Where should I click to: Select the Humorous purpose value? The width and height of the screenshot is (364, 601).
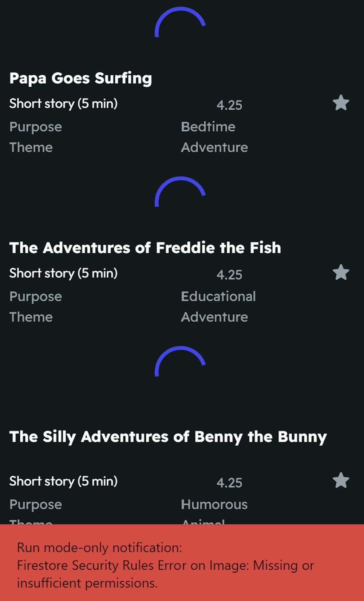(214, 504)
